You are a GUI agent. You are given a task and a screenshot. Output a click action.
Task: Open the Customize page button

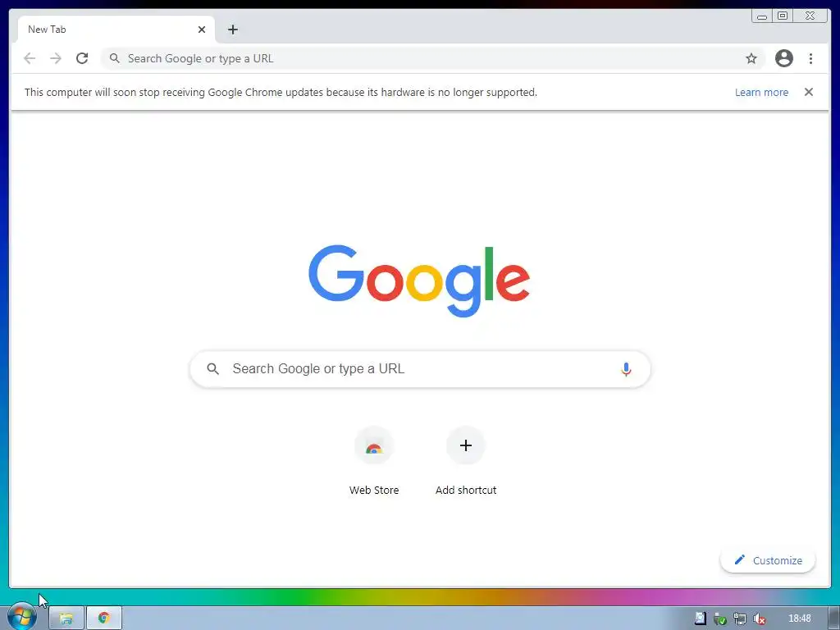click(x=768, y=560)
